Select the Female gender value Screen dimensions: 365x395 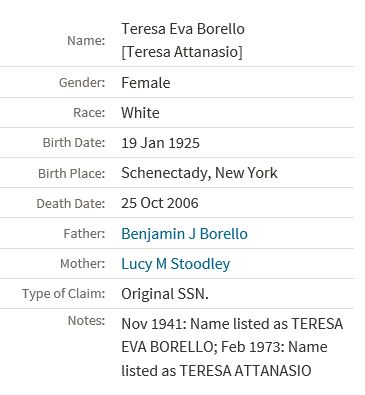click(146, 83)
